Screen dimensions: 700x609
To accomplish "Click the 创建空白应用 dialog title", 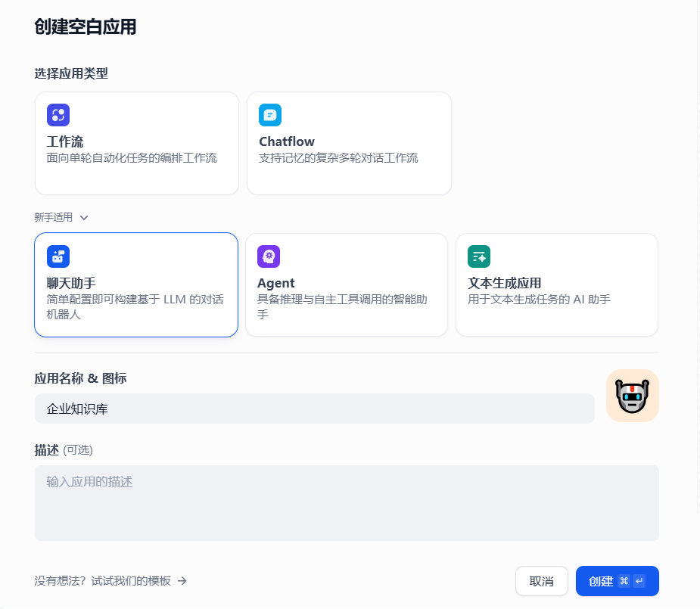I will 86,26.
